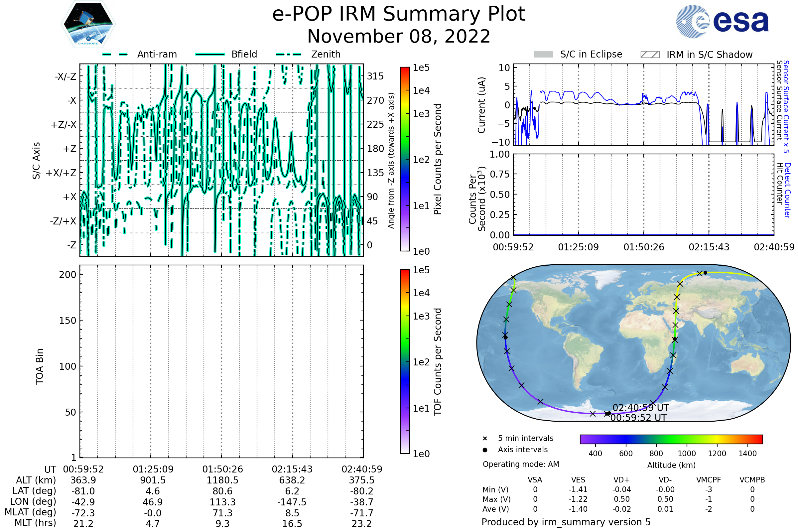Click the ESA logo
798x532 pixels.
click(722, 22)
